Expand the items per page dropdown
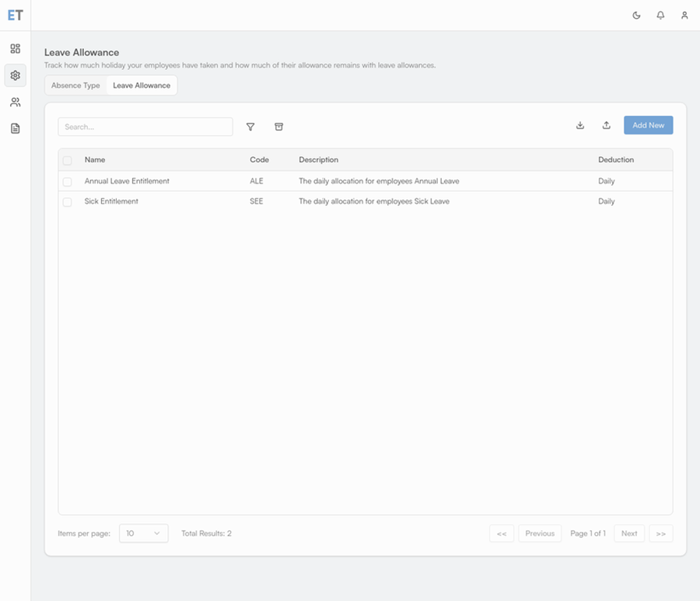The image size is (700, 601). 144,533
